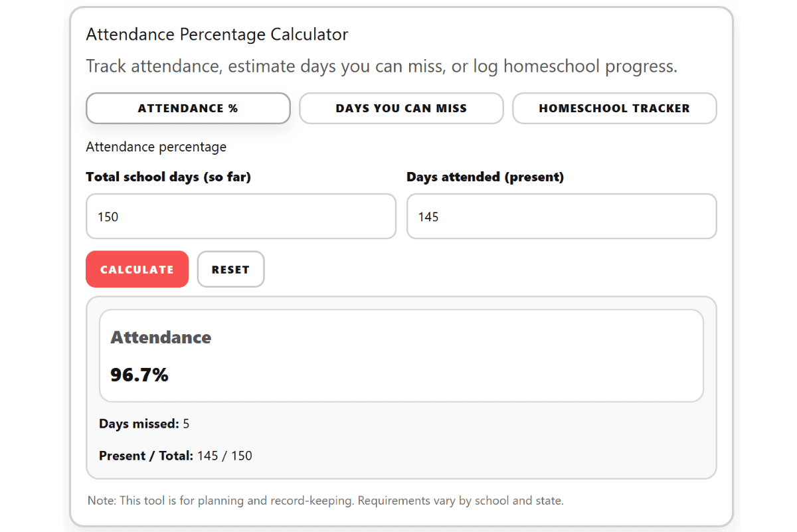Click the Attendance Percentage Calculator title
This screenshot has height=532, width=797.
[x=217, y=34]
